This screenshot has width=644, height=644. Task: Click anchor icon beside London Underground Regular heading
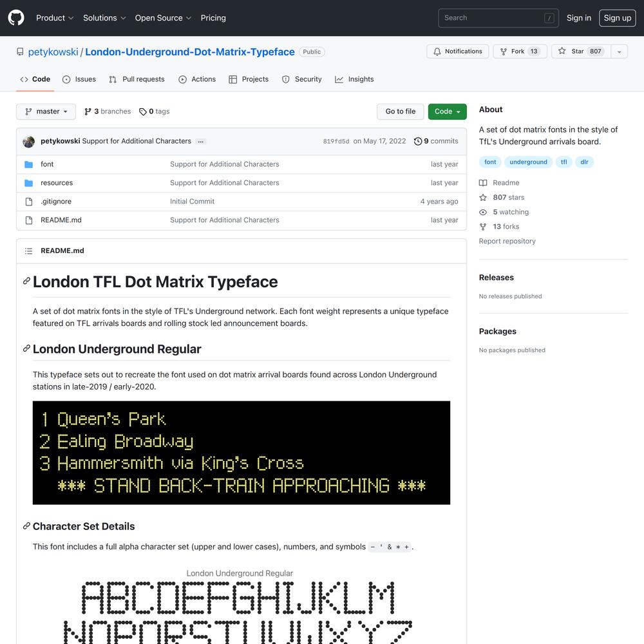coord(26,348)
